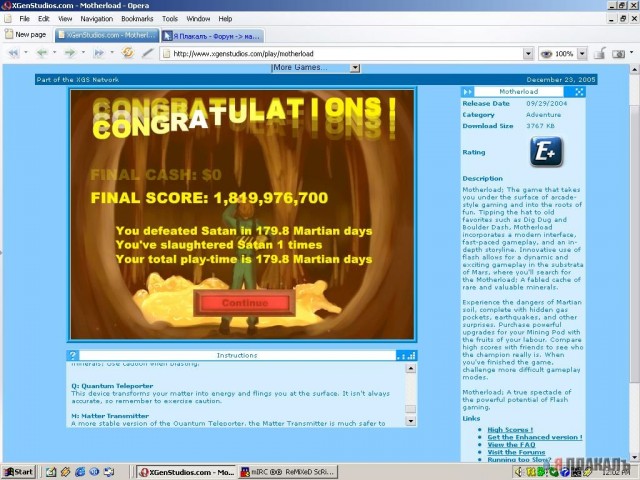
Task: Click the double-arrow icon beside Motherload header
Action: [468, 91]
